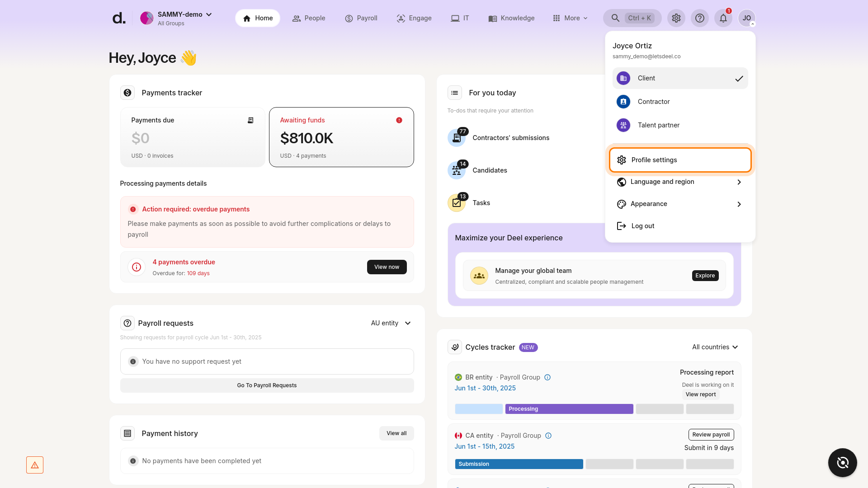This screenshot has width=868, height=488.
Task: Click the Submission progress bar for CA entity
Action: click(519, 464)
